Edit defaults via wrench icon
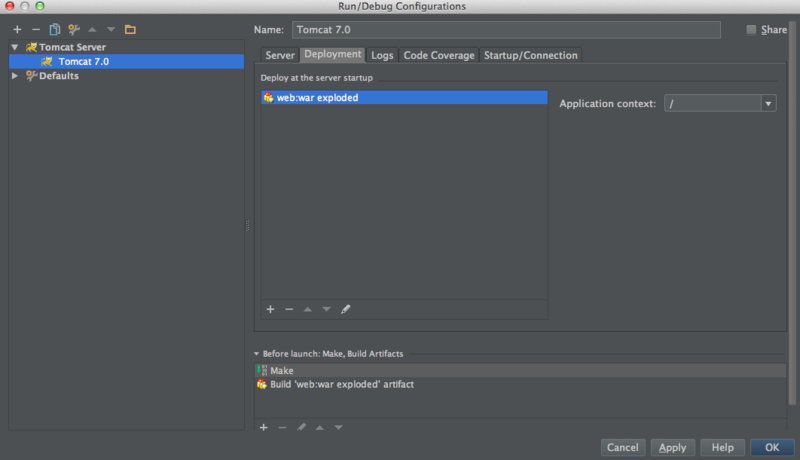 [x=73, y=30]
